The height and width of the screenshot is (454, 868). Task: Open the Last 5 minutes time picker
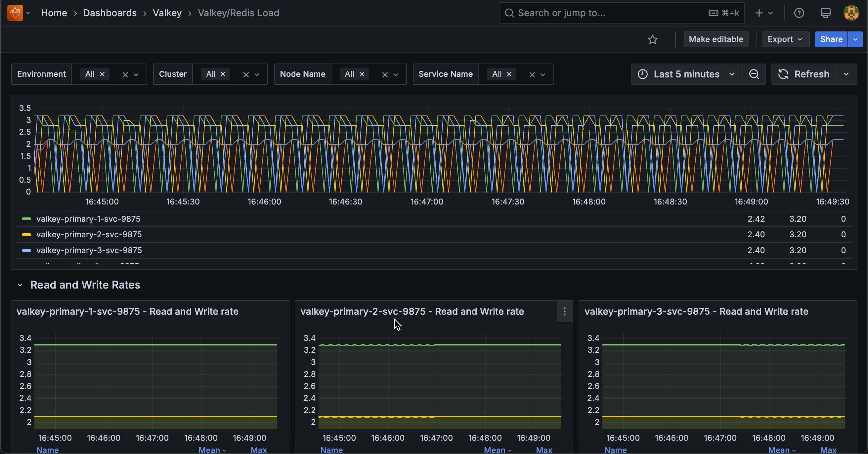pos(686,74)
